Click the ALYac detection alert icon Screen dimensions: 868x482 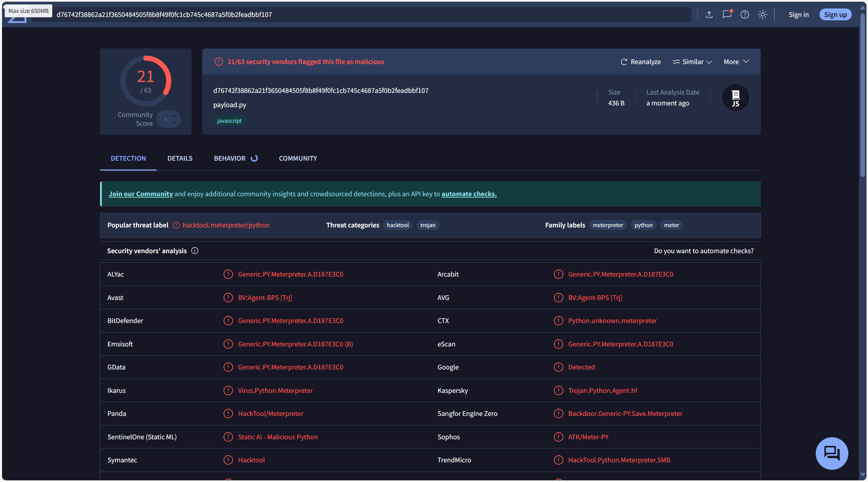[228, 274]
